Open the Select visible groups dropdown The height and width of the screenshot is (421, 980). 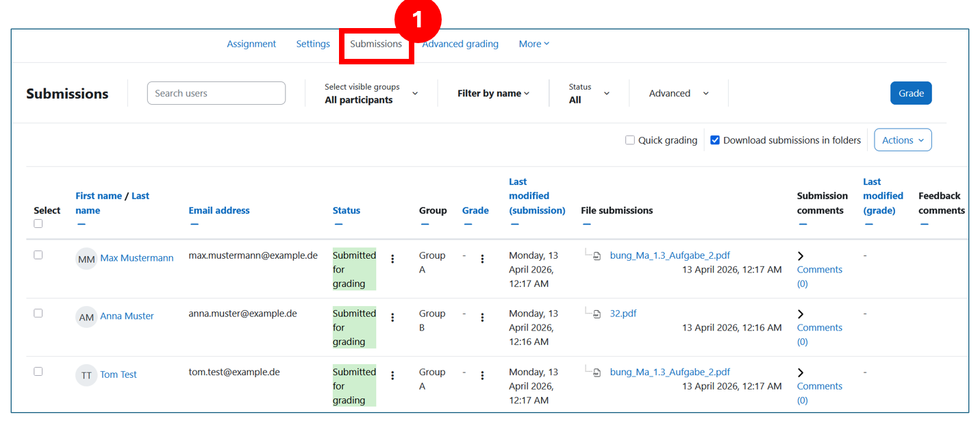point(370,93)
